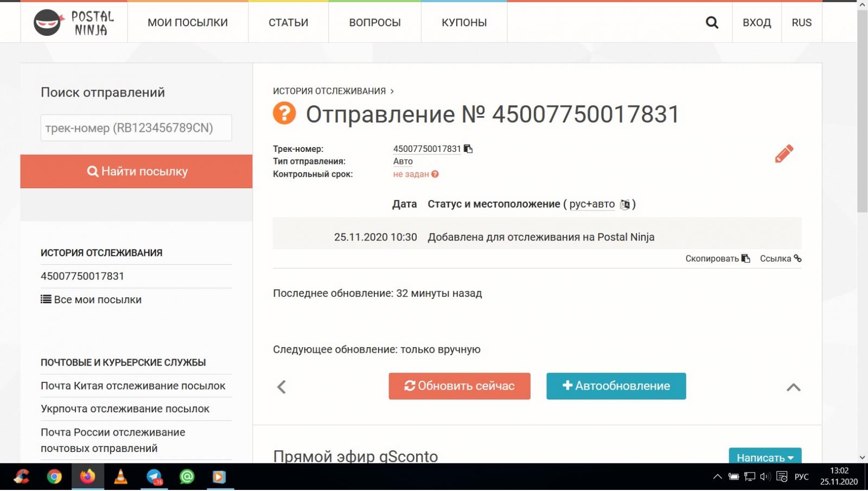Click the taskbar clock 13:02
The width and height of the screenshot is (868, 491).
click(839, 471)
